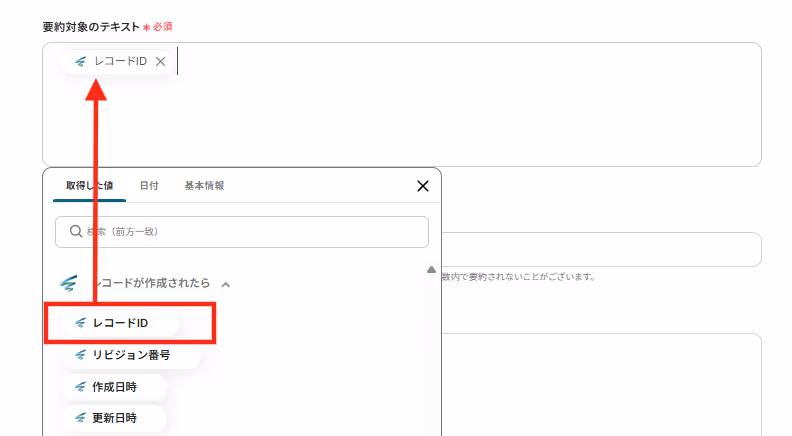The width and height of the screenshot is (792, 436).
Task: Click the scrollbar up arrow in popup
Action: pyautogui.click(x=431, y=270)
